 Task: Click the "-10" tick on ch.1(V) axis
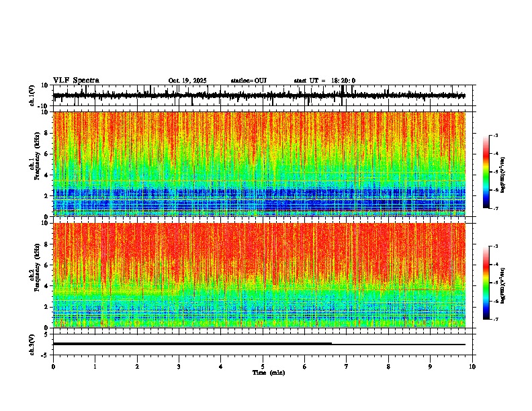coord(44,106)
